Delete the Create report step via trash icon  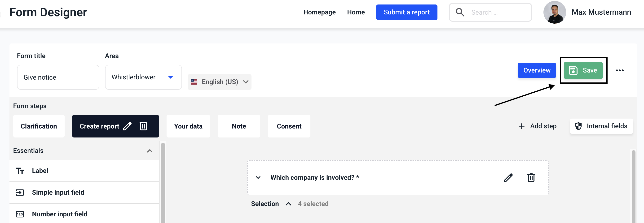143,126
